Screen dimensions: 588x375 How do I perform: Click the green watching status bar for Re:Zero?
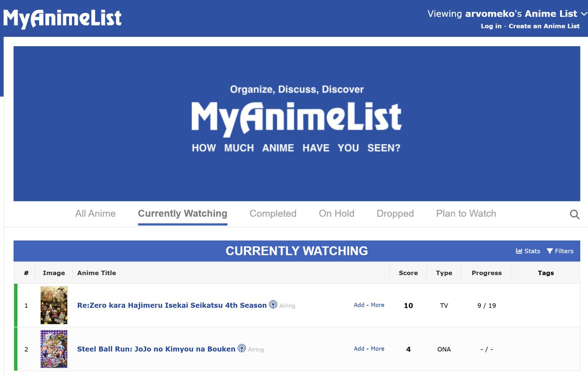(x=16, y=305)
